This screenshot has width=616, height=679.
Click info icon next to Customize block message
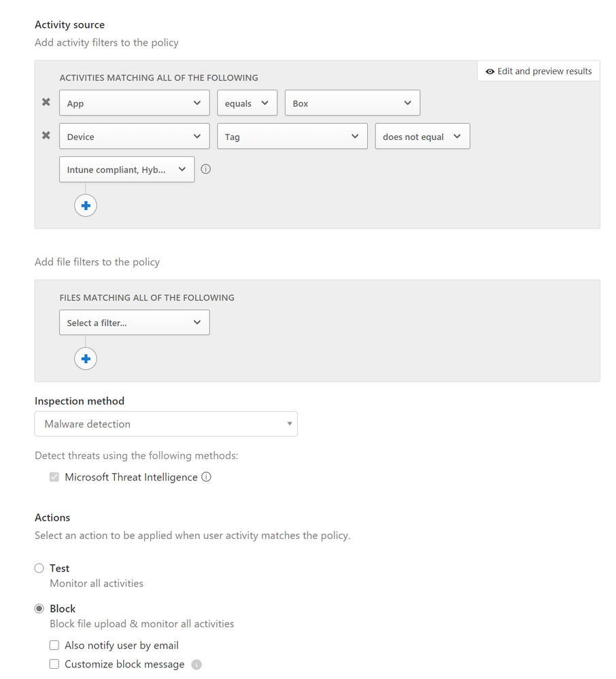click(x=196, y=665)
